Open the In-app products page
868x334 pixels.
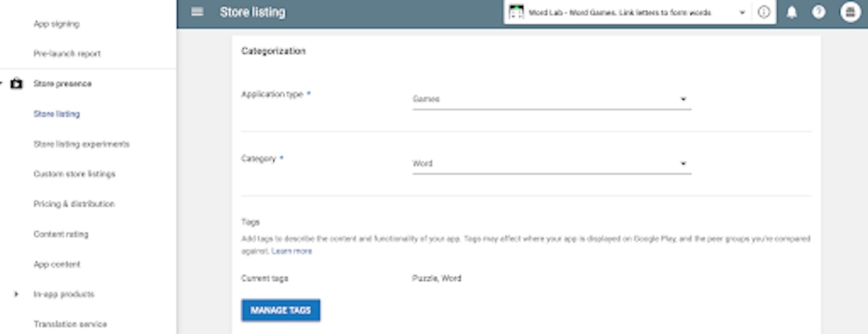[64, 294]
